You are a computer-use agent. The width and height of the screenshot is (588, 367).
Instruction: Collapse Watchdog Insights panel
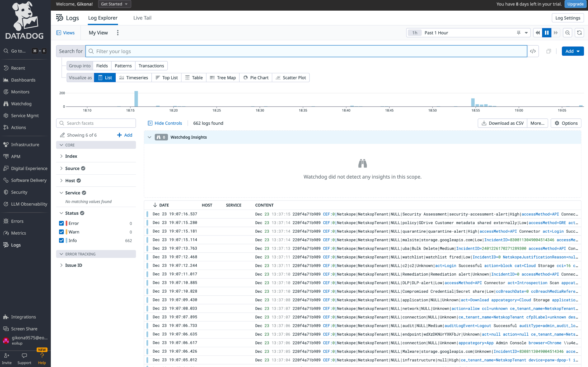[149, 137]
